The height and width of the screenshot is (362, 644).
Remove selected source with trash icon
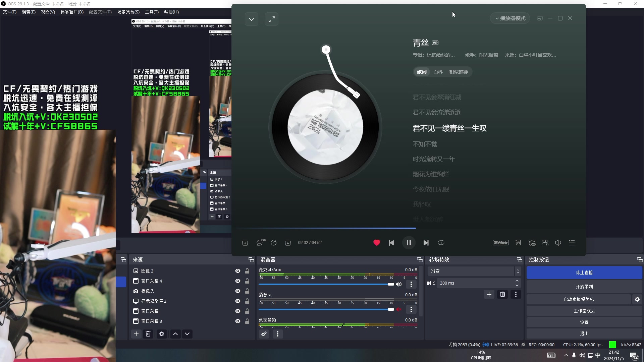[148, 334]
